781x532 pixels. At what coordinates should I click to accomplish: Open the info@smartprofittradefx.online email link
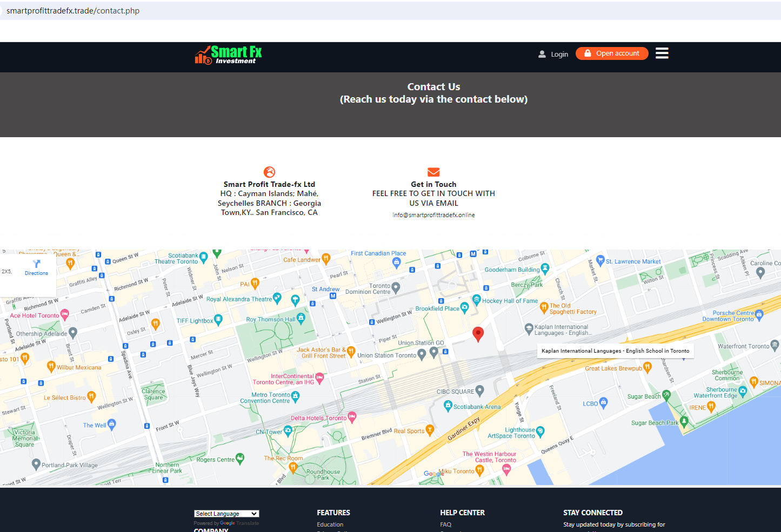click(x=433, y=215)
